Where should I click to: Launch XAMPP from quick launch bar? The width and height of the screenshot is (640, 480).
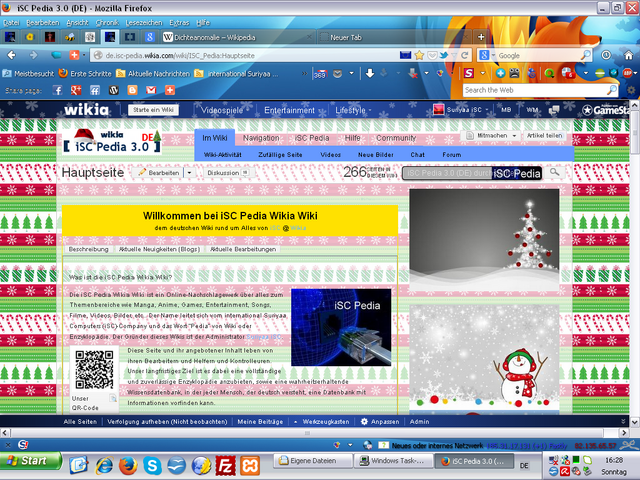[x=249, y=465]
